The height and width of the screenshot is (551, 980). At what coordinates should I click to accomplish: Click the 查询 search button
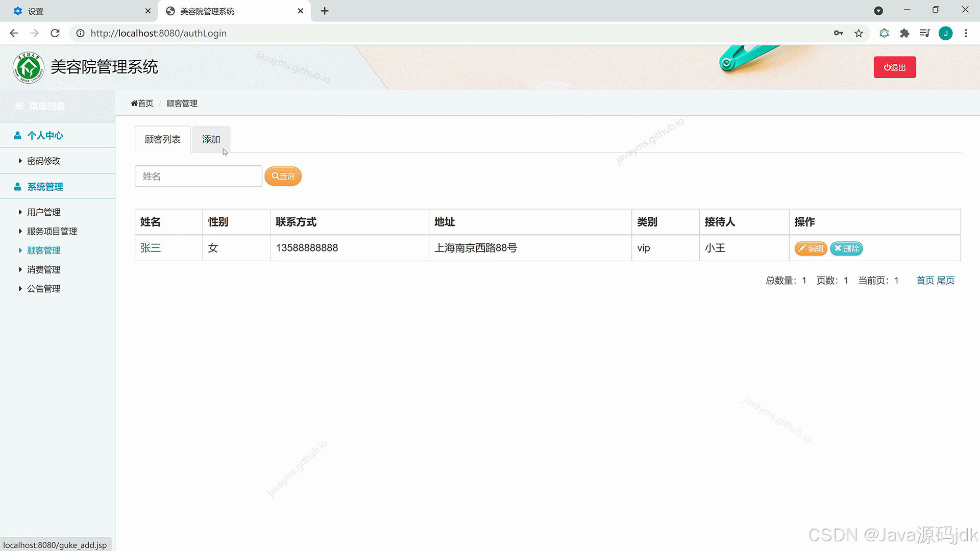pyautogui.click(x=283, y=176)
